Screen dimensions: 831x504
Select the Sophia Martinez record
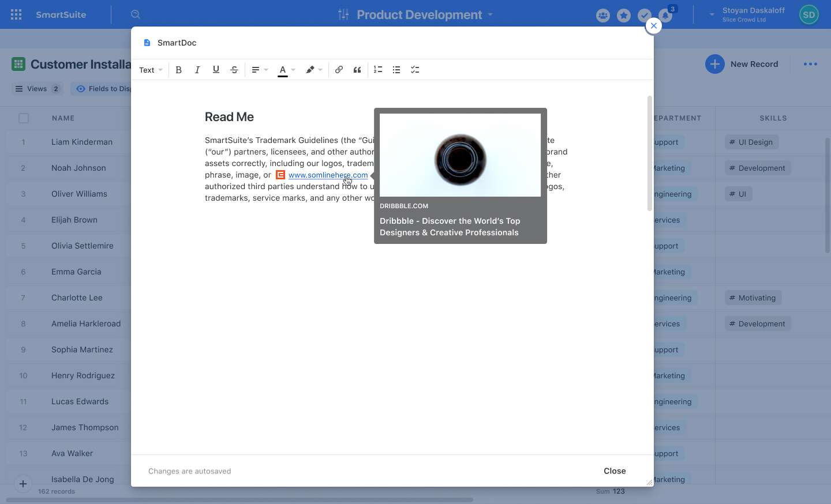[82, 349]
